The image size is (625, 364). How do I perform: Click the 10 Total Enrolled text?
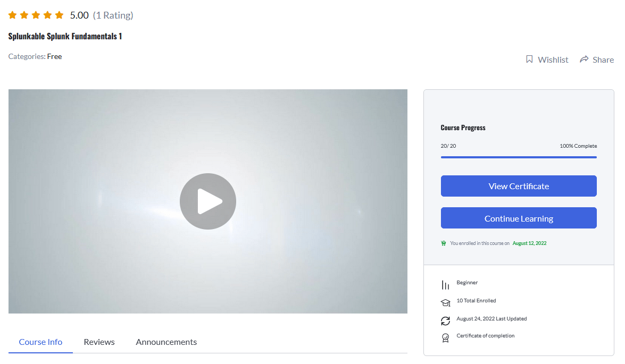pos(476,301)
